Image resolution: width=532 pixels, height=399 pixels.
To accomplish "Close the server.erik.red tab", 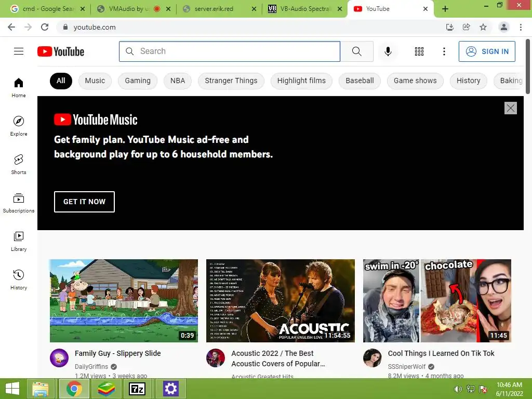I will click(254, 9).
